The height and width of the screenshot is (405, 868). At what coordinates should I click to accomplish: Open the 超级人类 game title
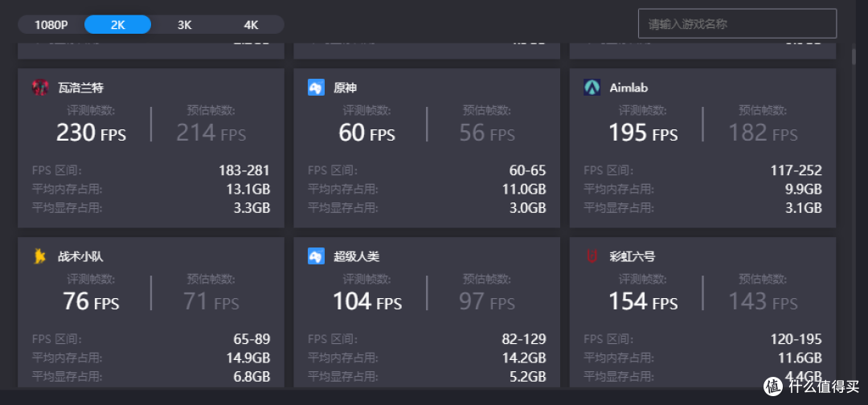357,256
